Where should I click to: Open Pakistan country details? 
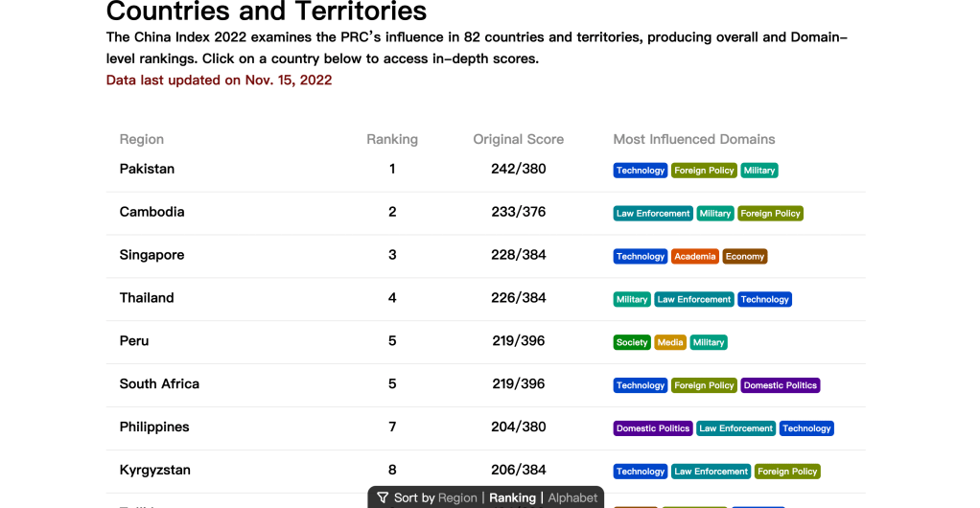147,169
